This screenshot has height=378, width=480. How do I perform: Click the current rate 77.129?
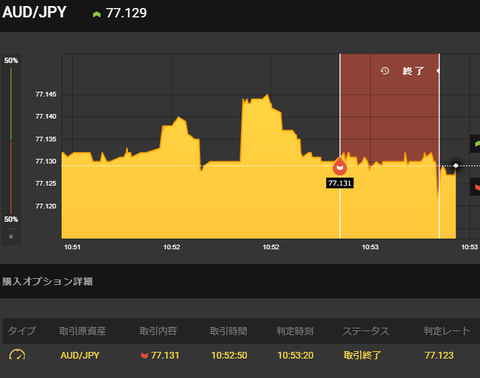tap(126, 13)
